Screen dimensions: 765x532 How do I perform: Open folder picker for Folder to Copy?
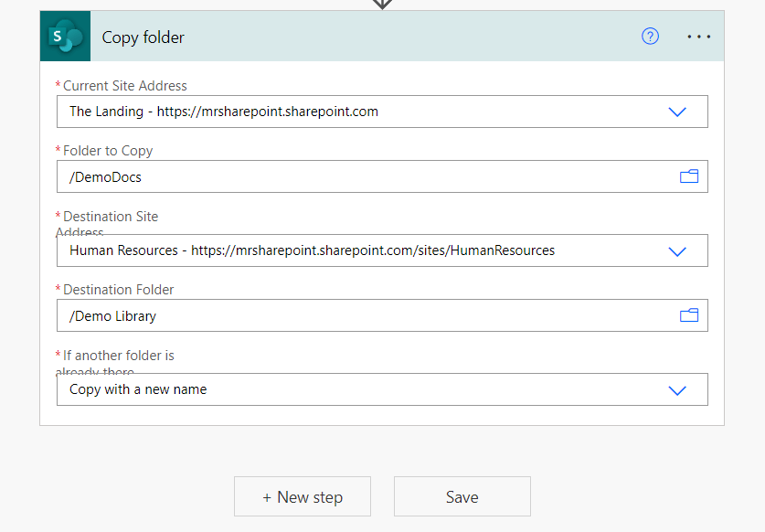coord(689,176)
